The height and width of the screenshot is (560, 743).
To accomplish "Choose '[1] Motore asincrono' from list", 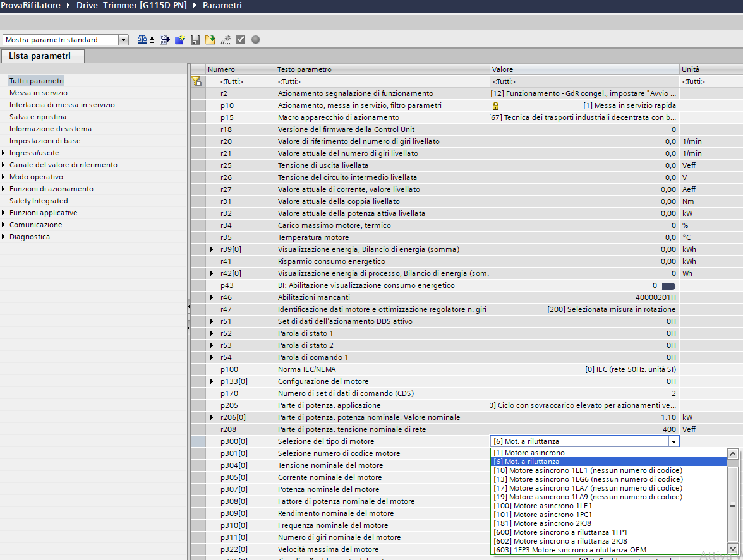I will pyautogui.click(x=529, y=453).
